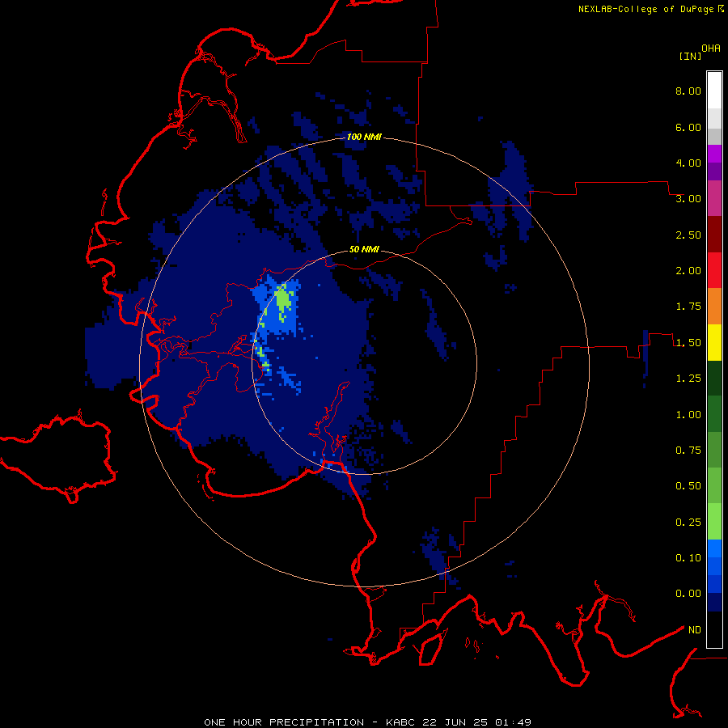Pick the black ND swatch in legend
Screen dimensions: 728x728
(714, 629)
